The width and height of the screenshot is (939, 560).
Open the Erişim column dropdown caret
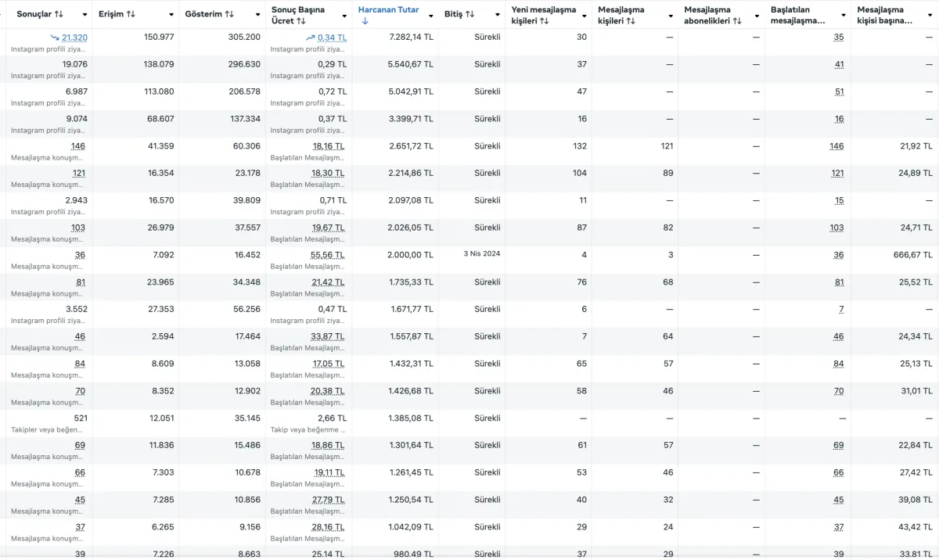tap(171, 15)
